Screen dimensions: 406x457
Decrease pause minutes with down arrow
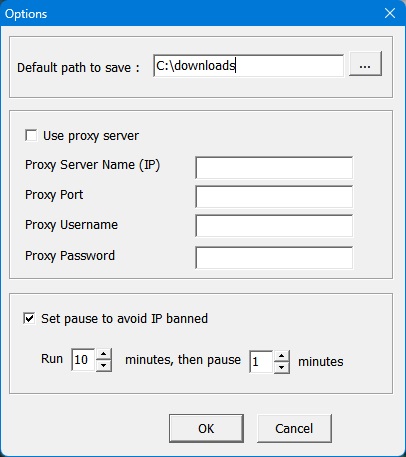[282, 368]
